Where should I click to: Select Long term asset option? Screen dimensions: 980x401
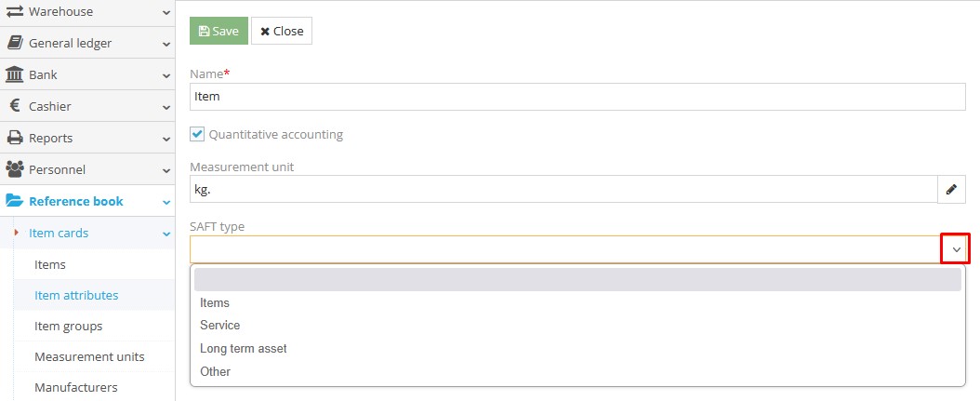point(244,349)
